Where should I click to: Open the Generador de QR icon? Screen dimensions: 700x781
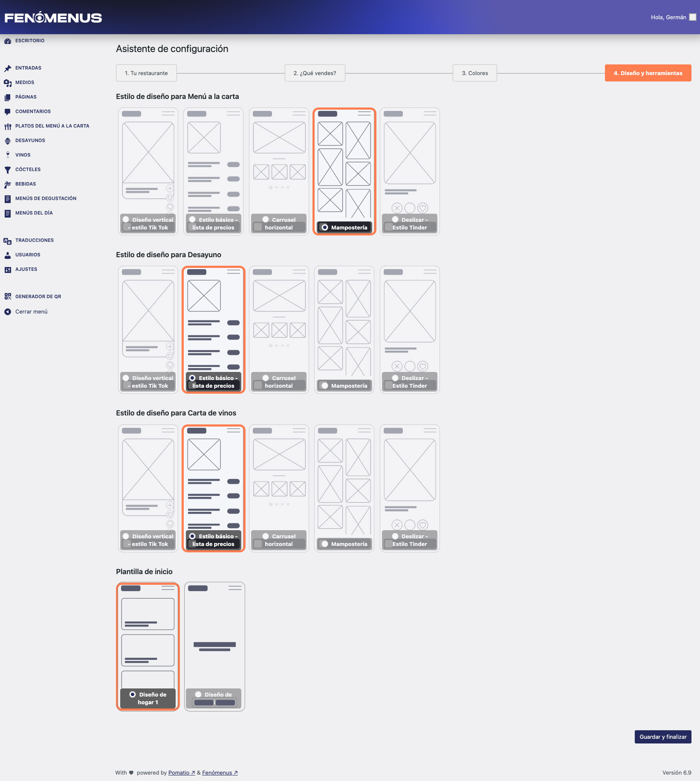point(7,297)
